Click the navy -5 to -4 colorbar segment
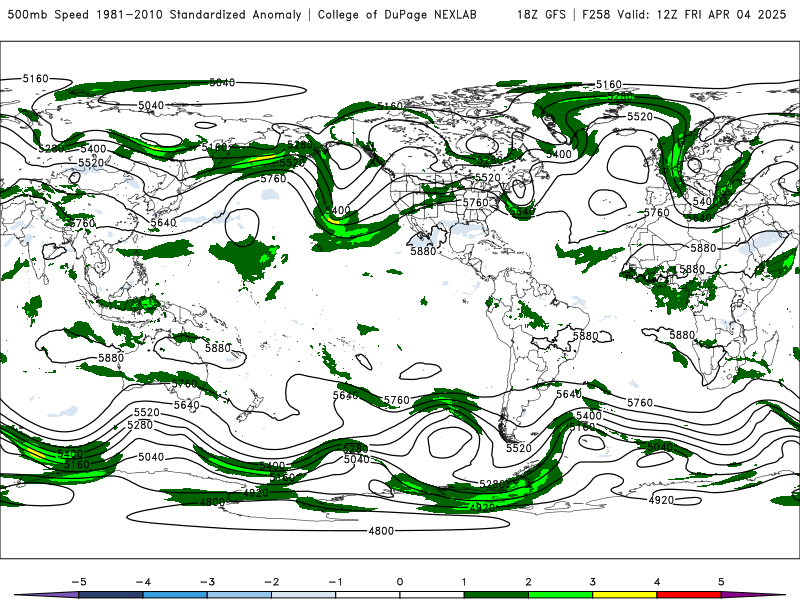This screenshot has height=600, width=800. pyautogui.click(x=111, y=595)
